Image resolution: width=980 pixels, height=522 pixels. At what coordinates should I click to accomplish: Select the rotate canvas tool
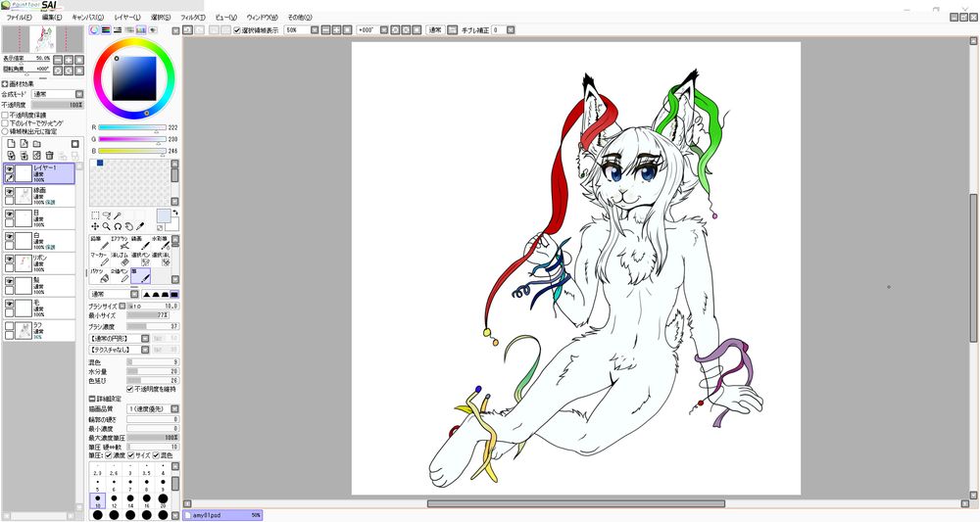(x=118, y=226)
